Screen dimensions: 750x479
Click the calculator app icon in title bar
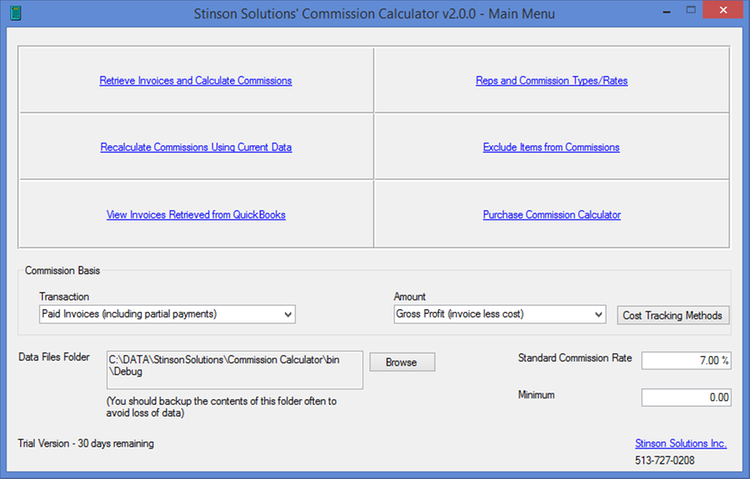pyautogui.click(x=16, y=13)
